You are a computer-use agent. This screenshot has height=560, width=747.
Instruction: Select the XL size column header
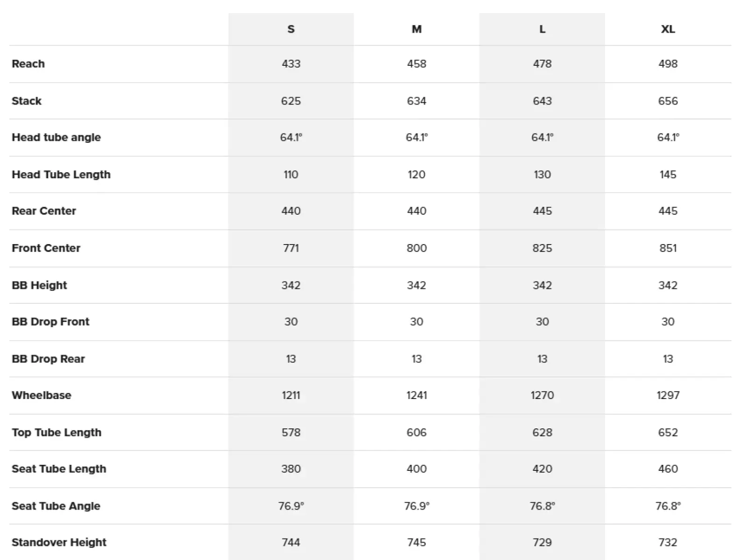tap(668, 29)
